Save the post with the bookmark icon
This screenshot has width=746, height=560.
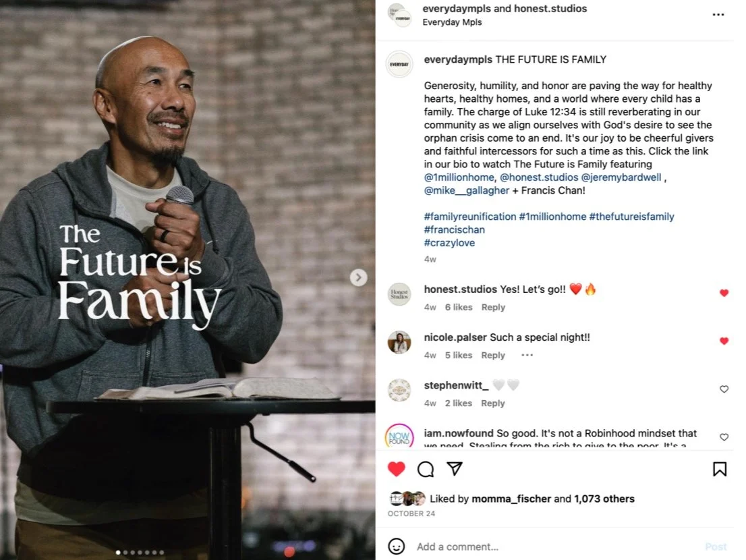click(x=719, y=469)
